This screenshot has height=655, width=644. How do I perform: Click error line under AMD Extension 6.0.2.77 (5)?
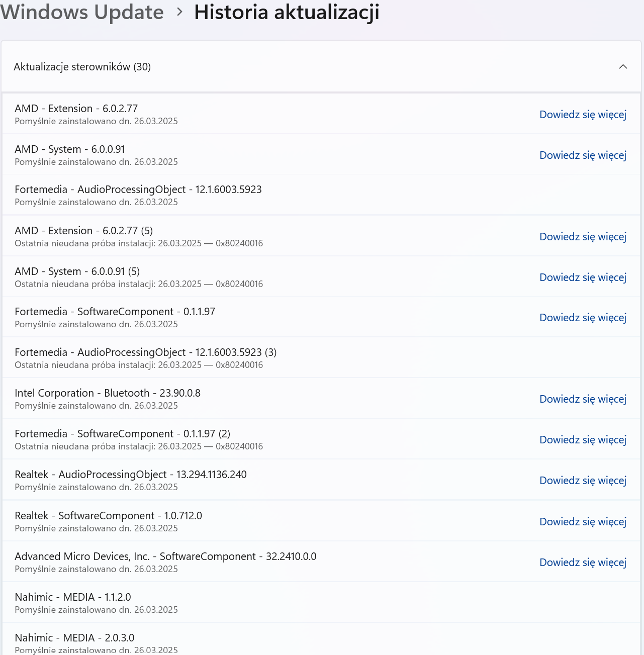139,243
